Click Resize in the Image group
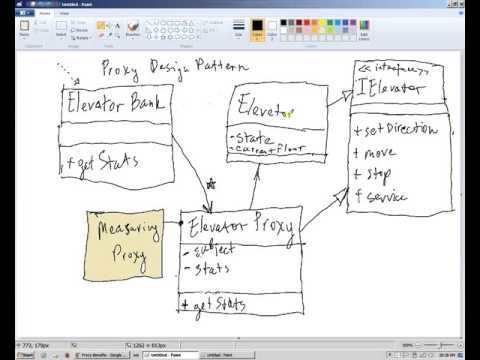Image resolution: width=480 pixels, height=360 pixels. [79, 30]
